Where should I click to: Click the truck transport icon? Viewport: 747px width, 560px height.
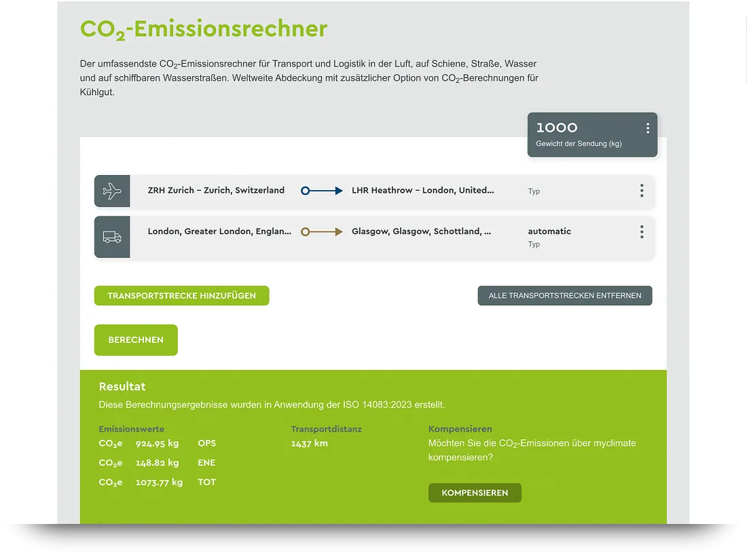pos(112,237)
